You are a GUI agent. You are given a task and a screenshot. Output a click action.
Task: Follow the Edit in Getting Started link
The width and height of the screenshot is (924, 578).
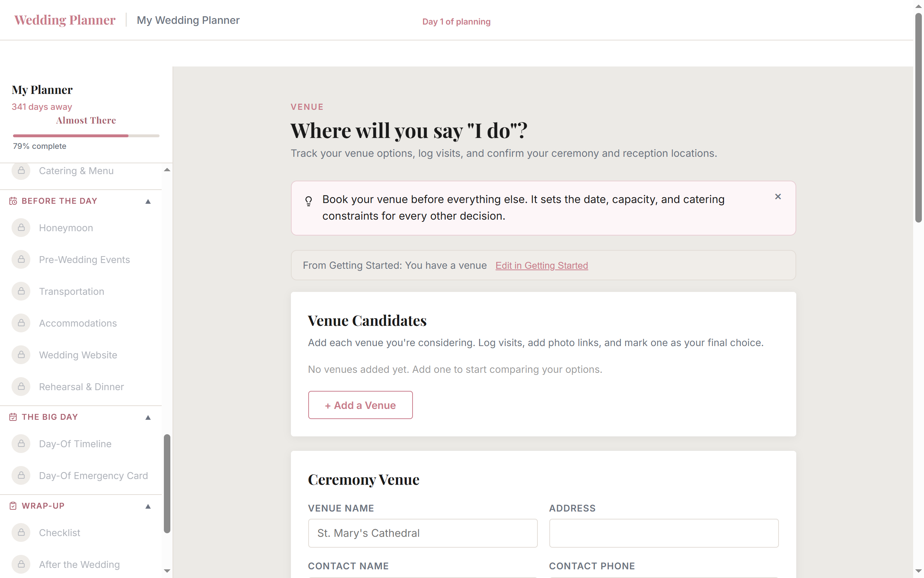[541, 265]
